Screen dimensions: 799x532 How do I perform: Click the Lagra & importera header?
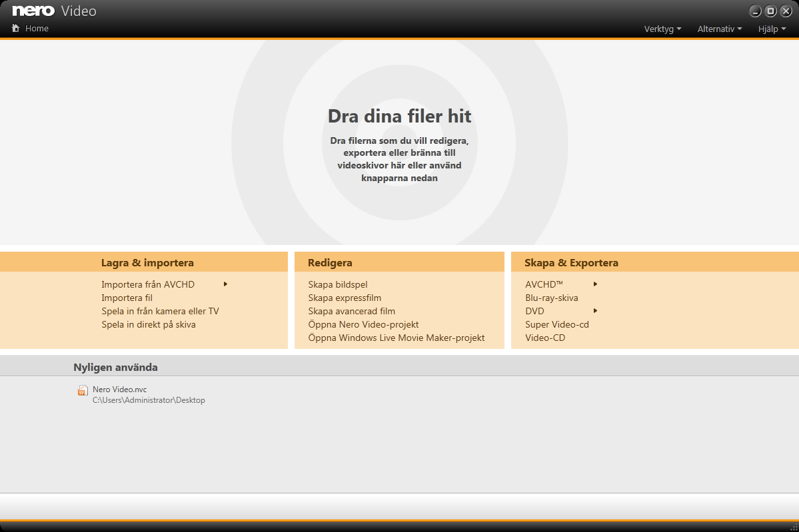pos(147,263)
